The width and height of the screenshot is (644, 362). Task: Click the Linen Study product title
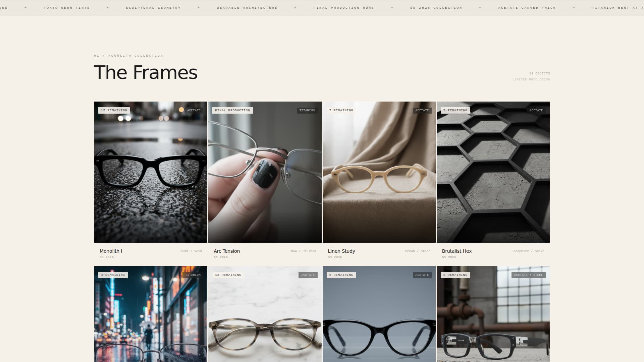tap(341, 251)
